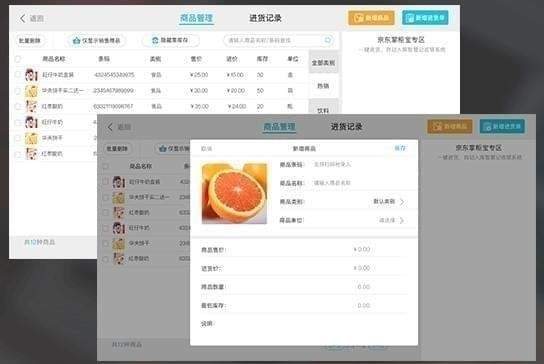Image resolution: width=544 pixels, height=364 pixels.
Task: Open 进货记录 tab in the back window
Action: tap(265, 18)
